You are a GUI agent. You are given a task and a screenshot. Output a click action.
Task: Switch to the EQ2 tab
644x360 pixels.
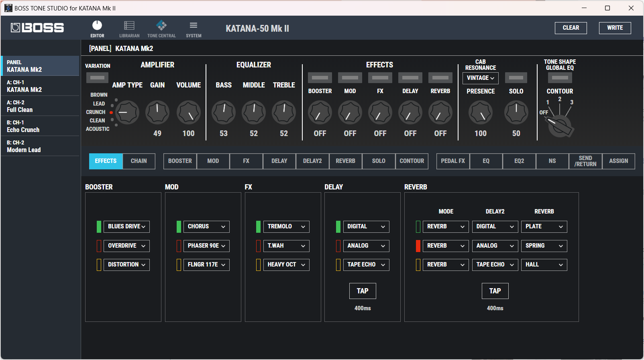(x=519, y=161)
